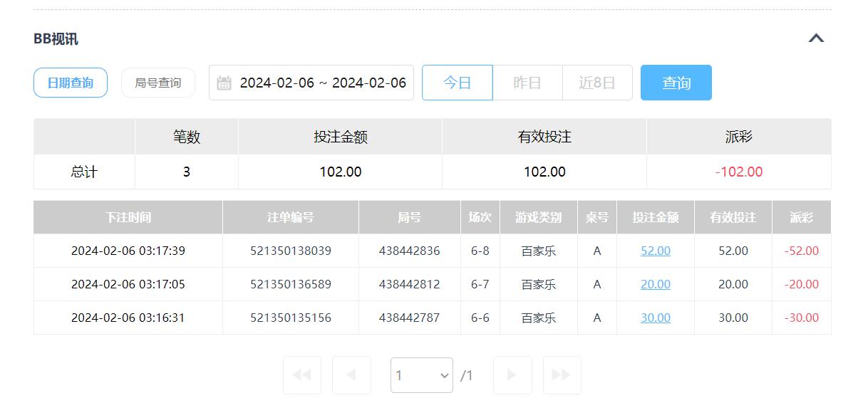Open the 20.00 bet amount link
Viewport: 868px width, 403px height.
[x=655, y=285]
